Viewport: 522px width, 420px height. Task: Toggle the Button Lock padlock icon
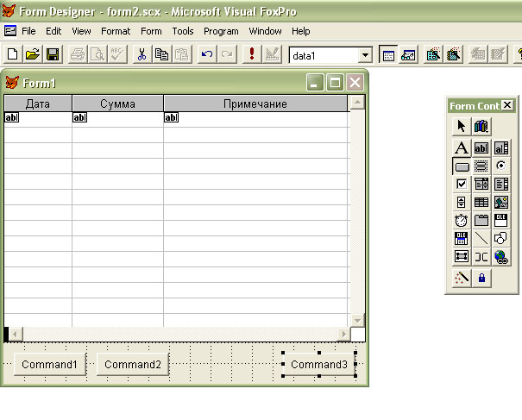[481, 278]
